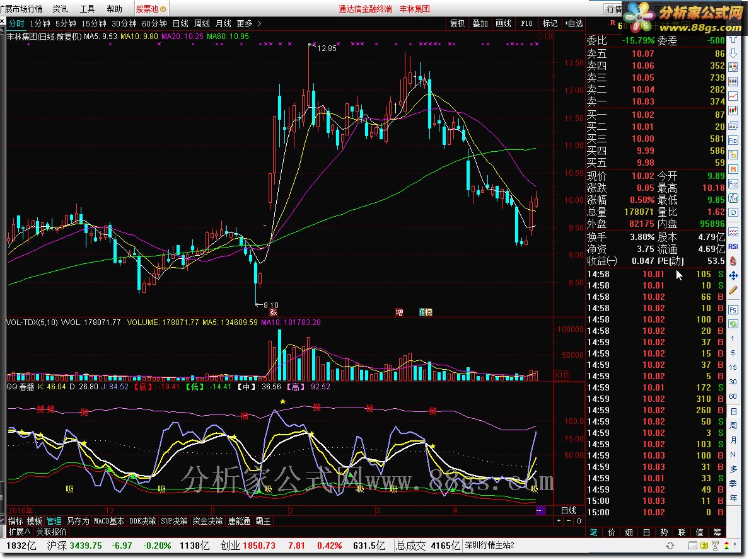
Task: Switch to 年 yearly period in sidebar
Action: point(733,498)
